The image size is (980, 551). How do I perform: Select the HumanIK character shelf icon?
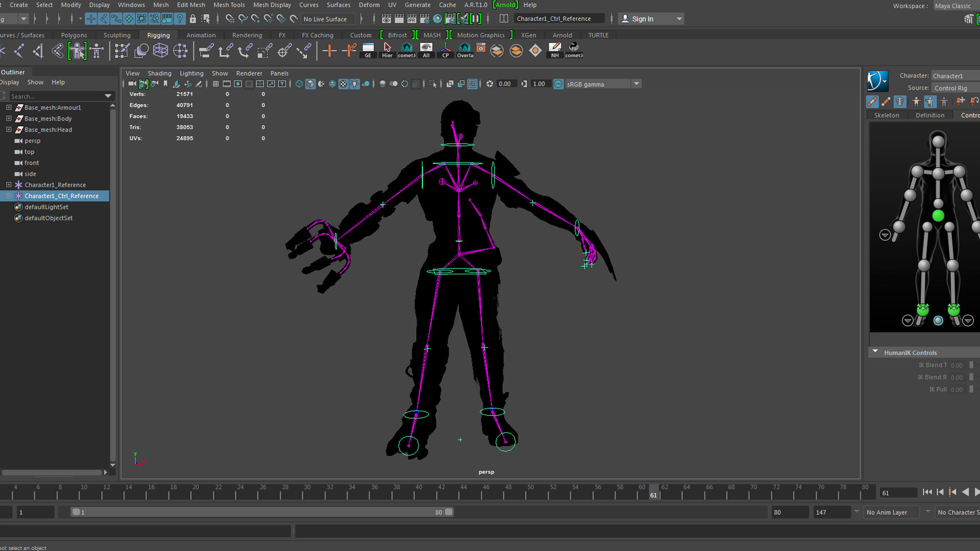pyautogui.click(x=77, y=51)
